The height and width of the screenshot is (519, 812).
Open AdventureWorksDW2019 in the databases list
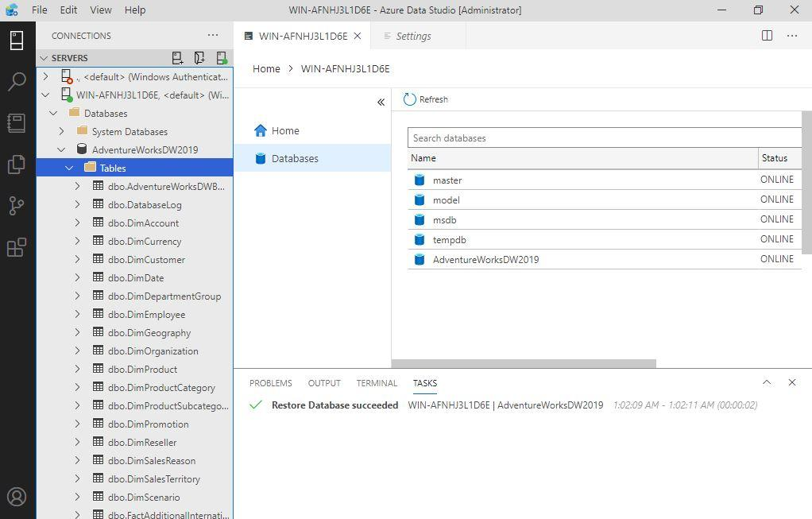click(605, 259)
